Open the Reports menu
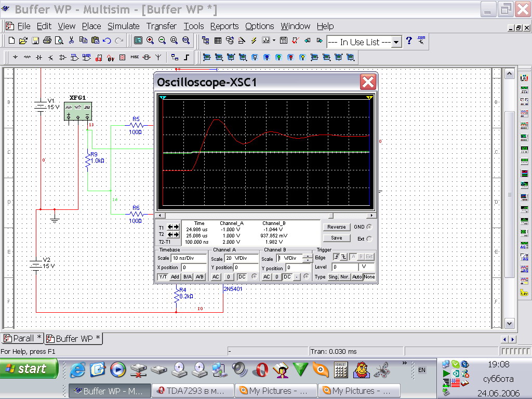The image size is (532, 399). (x=224, y=26)
